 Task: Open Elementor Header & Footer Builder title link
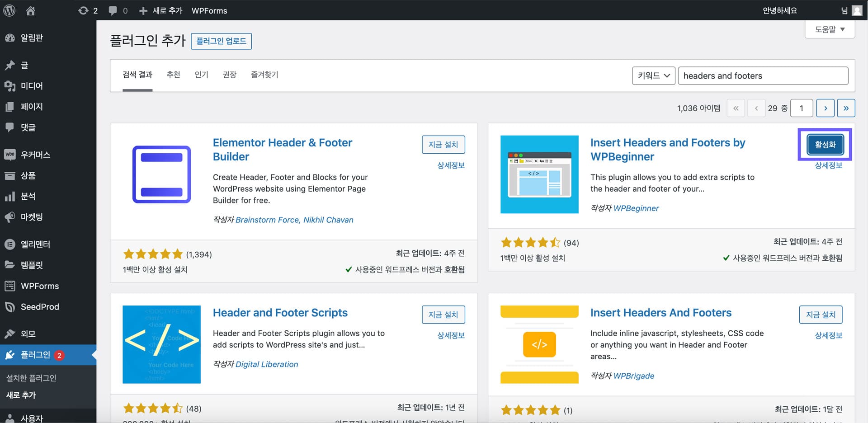(283, 150)
